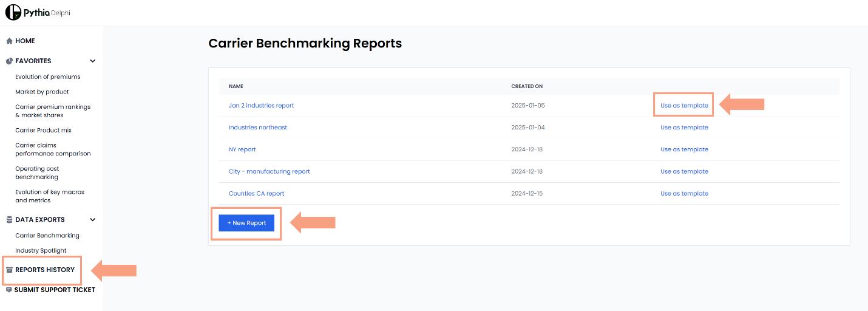Go to HOME in the sidebar

(25, 41)
